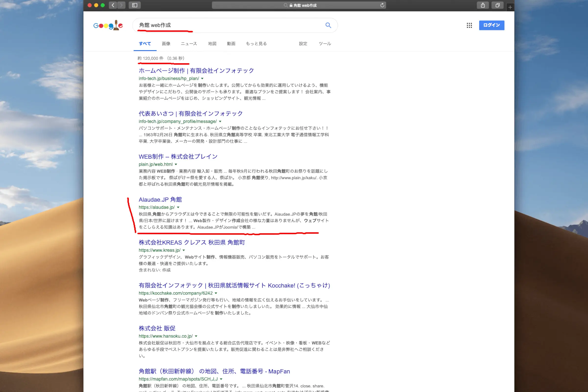The image size is (588, 392).
Task: Switch to the ニュース news tab
Action: pos(189,44)
